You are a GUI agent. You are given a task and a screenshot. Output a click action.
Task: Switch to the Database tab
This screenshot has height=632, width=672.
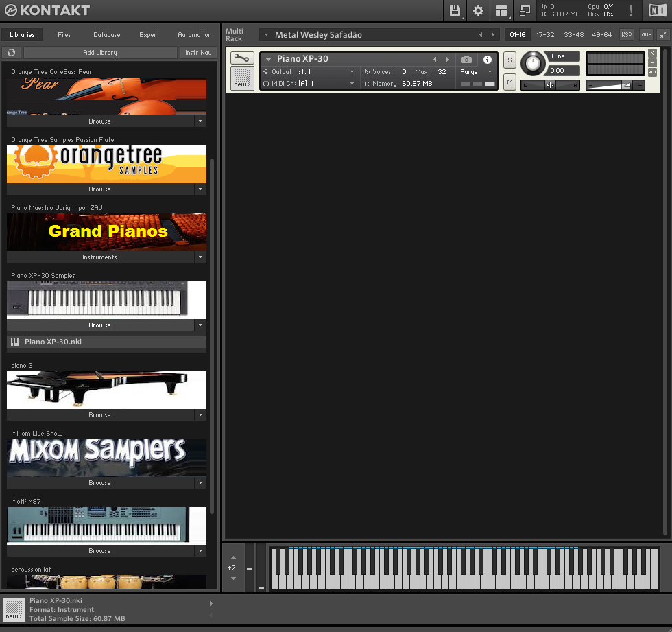pos(107,35)
